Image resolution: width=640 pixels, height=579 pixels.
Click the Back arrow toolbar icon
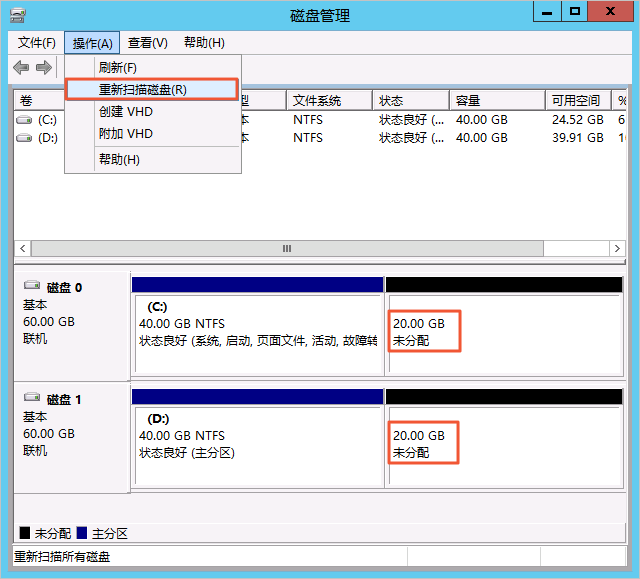[x=21, y=67]
